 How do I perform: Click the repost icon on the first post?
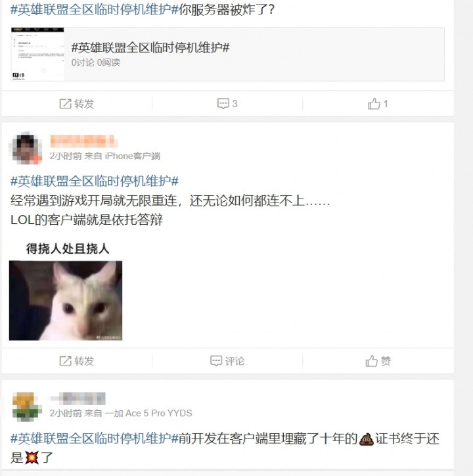65,104
